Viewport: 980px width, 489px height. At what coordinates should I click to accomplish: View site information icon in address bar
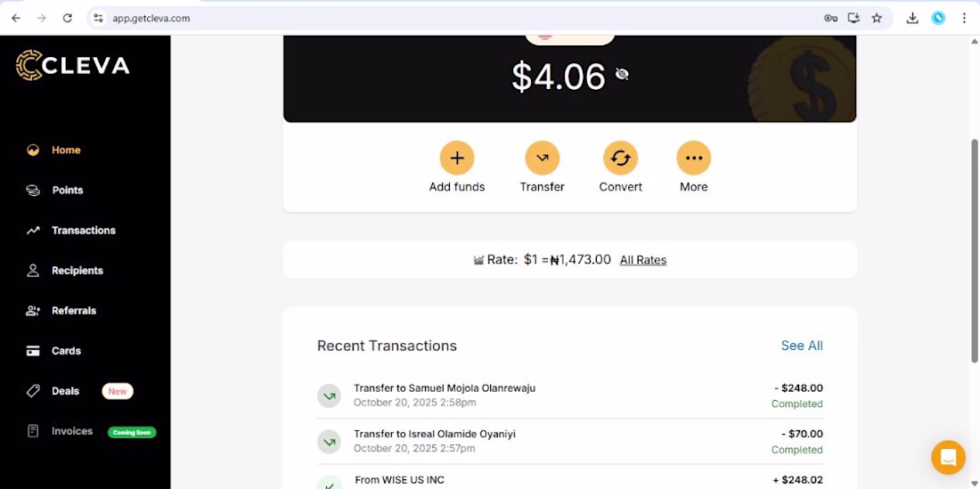tap(98, 18)
